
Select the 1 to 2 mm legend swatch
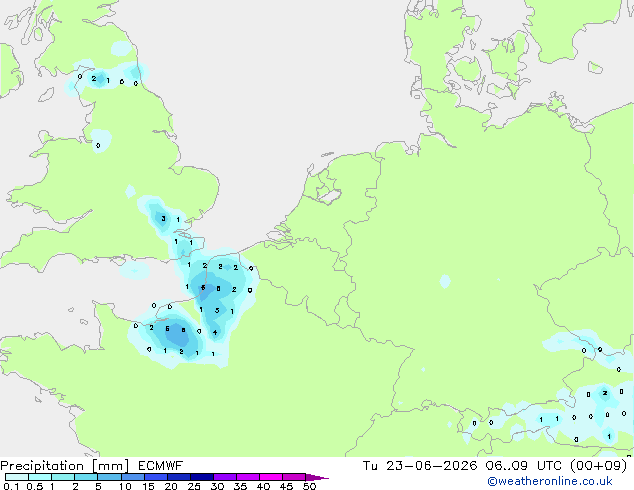pyautogui.click(x=63, y=477)
